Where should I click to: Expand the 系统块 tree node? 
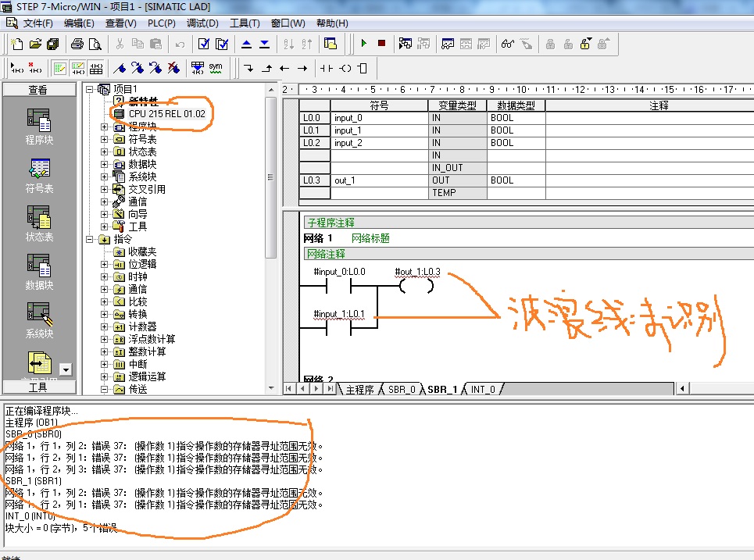pos(104,177)
